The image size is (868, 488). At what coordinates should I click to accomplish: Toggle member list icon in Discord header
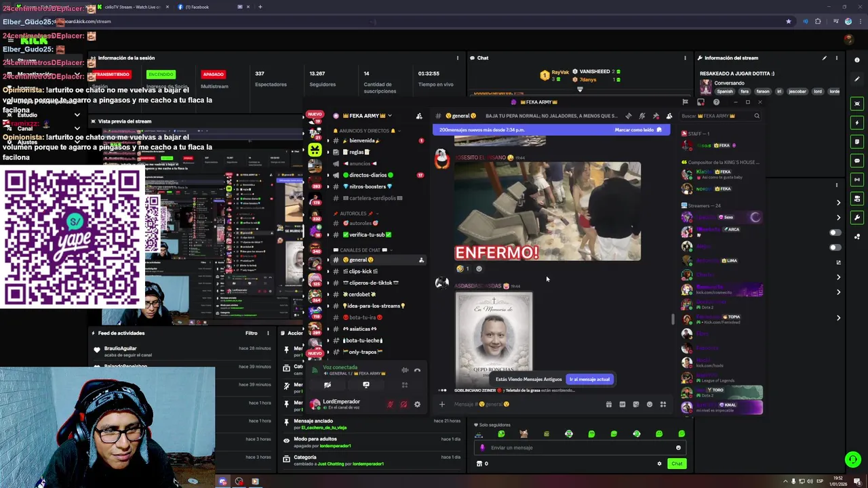pos(669,116)
